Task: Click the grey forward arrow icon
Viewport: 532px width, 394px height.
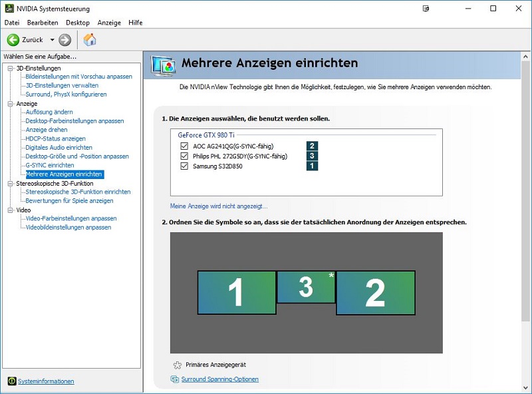Action: click(x=65, y=40)
